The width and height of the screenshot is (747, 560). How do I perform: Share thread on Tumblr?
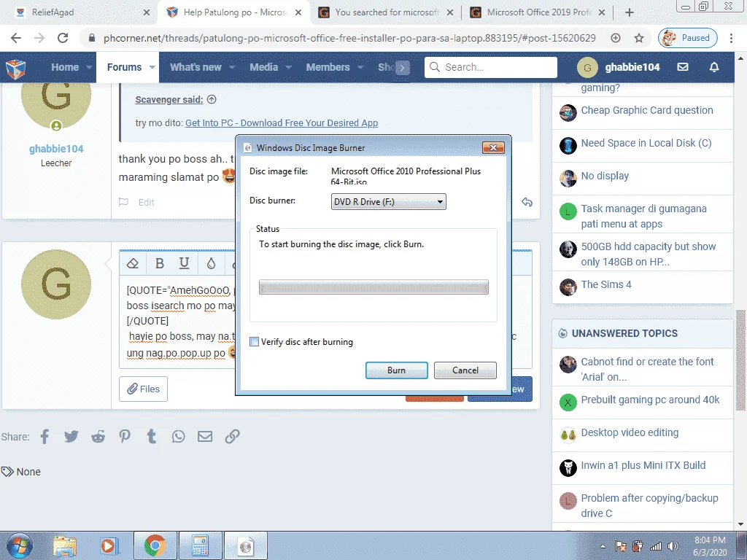[152, 436]
